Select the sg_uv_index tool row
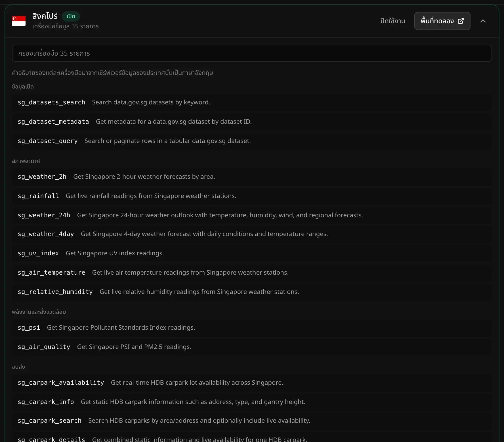Viewport: 504px width, 442px height. [252, 253]
